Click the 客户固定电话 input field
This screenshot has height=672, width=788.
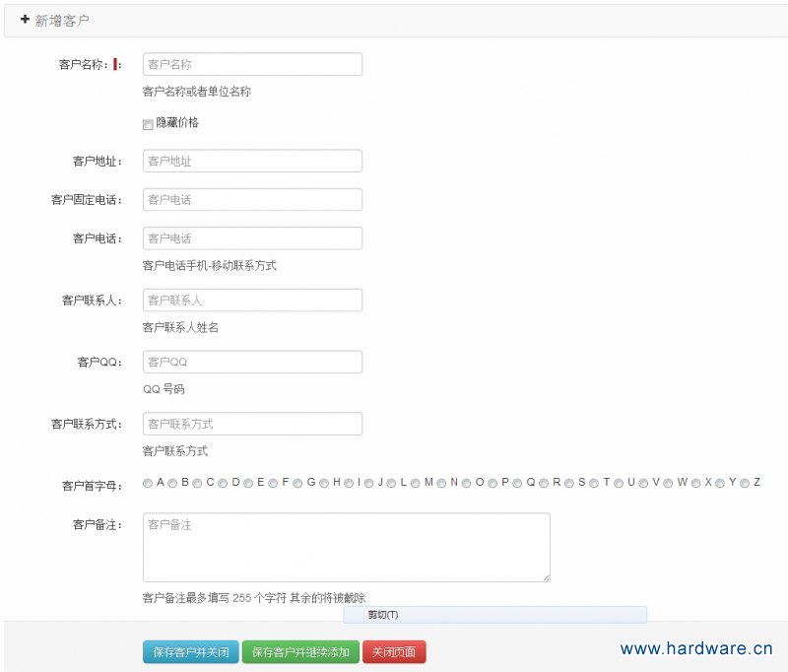pos(252,199)
